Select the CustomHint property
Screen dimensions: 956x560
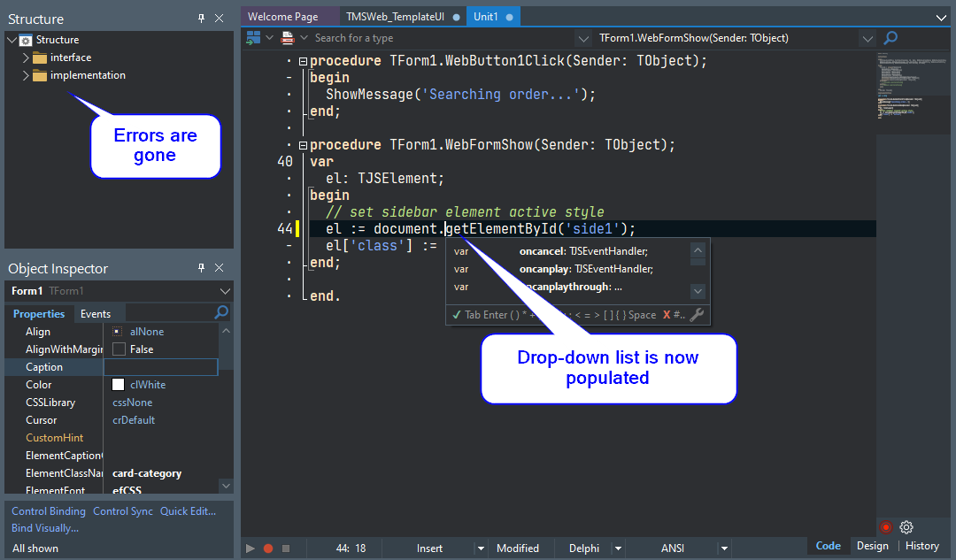pos(54,438)
